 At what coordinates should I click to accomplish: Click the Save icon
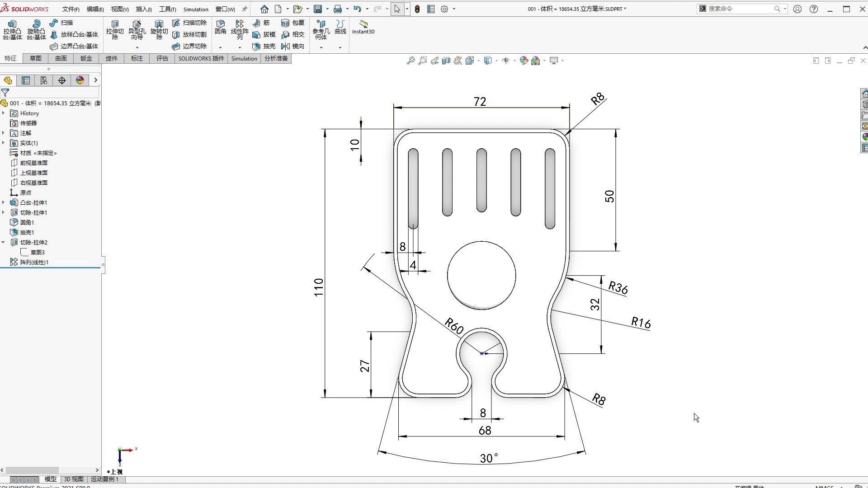coord(318,9)
